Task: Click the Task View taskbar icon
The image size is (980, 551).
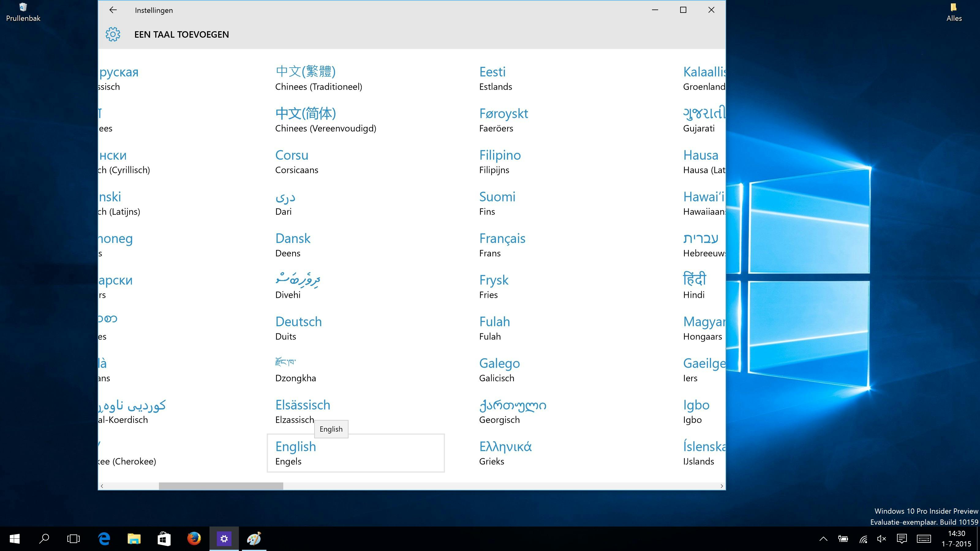Action: 73,539
